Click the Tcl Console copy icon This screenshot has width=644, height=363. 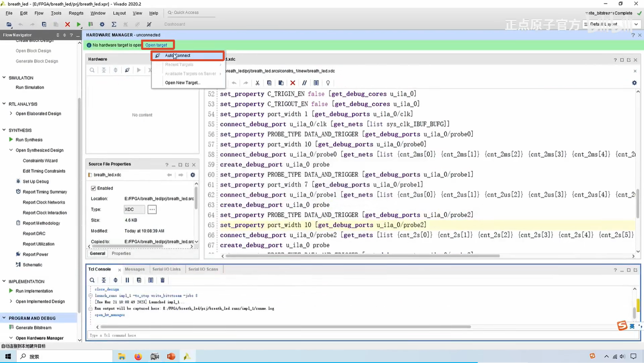click(x=139, y=280)
